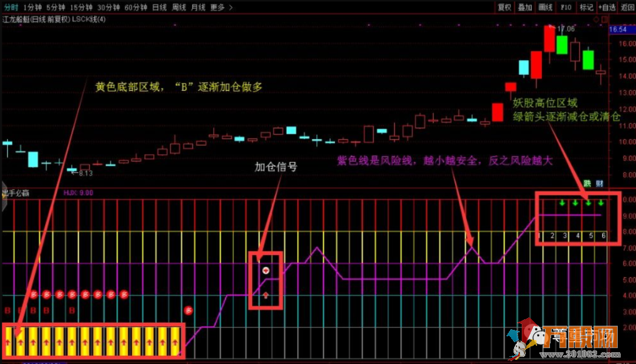
Task: Click the 出手必赢 indicator name
Action: pos(16,193)
